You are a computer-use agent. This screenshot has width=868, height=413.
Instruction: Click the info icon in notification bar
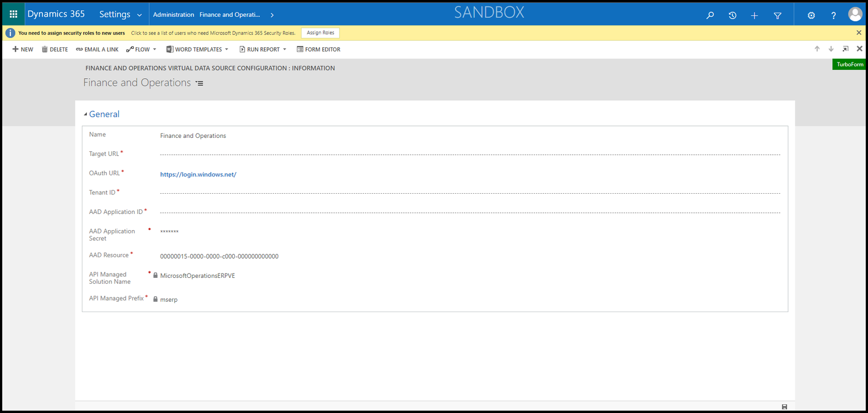tap(10, 33)
